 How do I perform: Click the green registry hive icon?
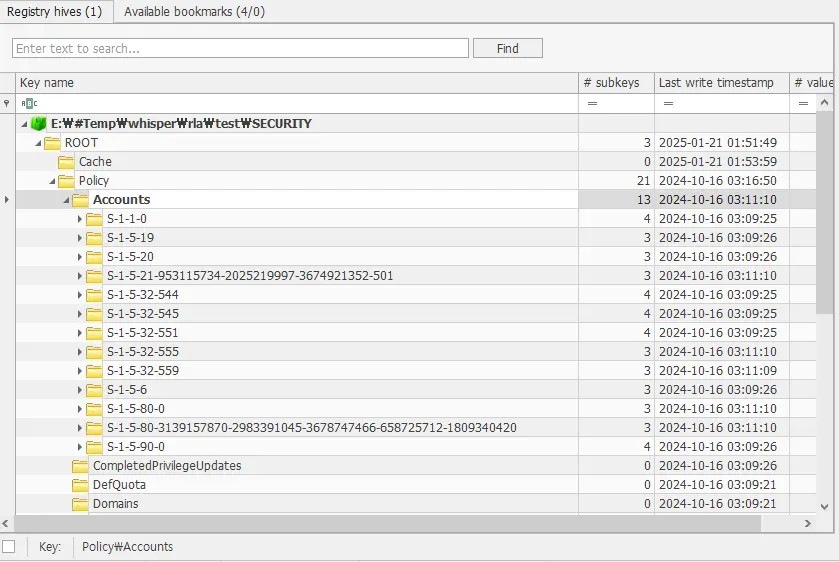tap(38, 124)
